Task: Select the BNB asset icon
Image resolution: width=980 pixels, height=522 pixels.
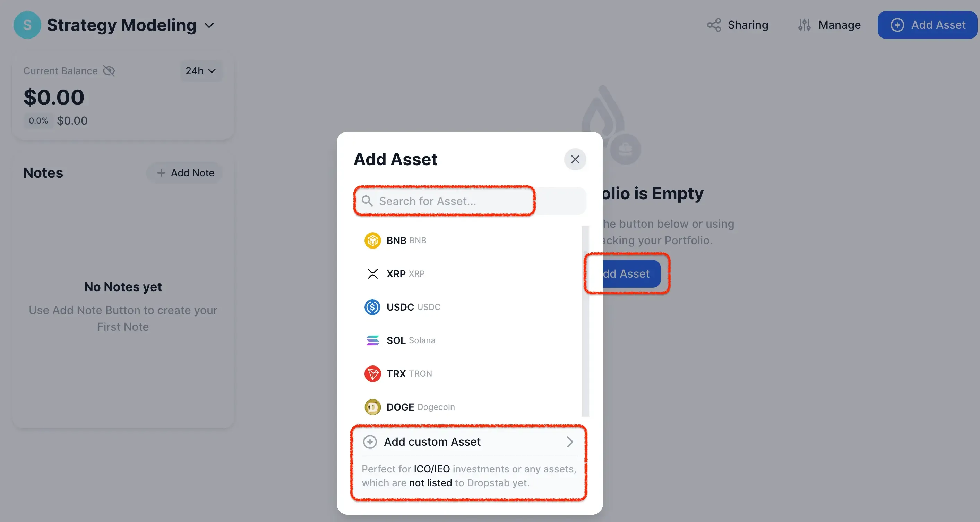Action: (x=372, y=240)
